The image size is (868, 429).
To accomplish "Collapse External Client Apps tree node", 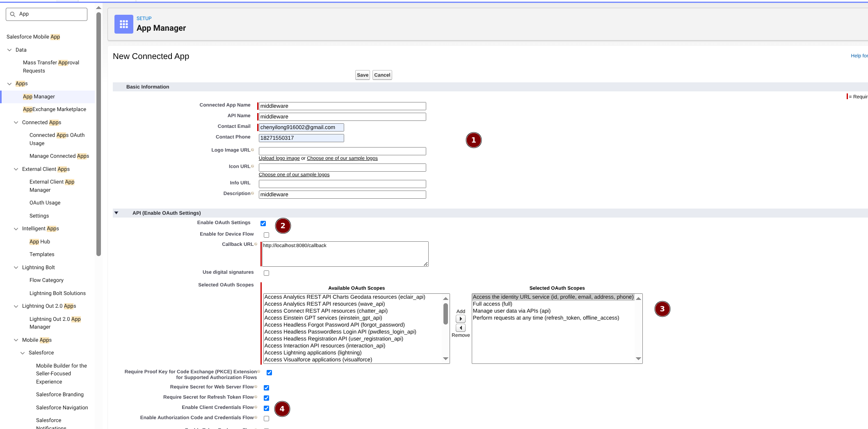I will pos(16,169).
